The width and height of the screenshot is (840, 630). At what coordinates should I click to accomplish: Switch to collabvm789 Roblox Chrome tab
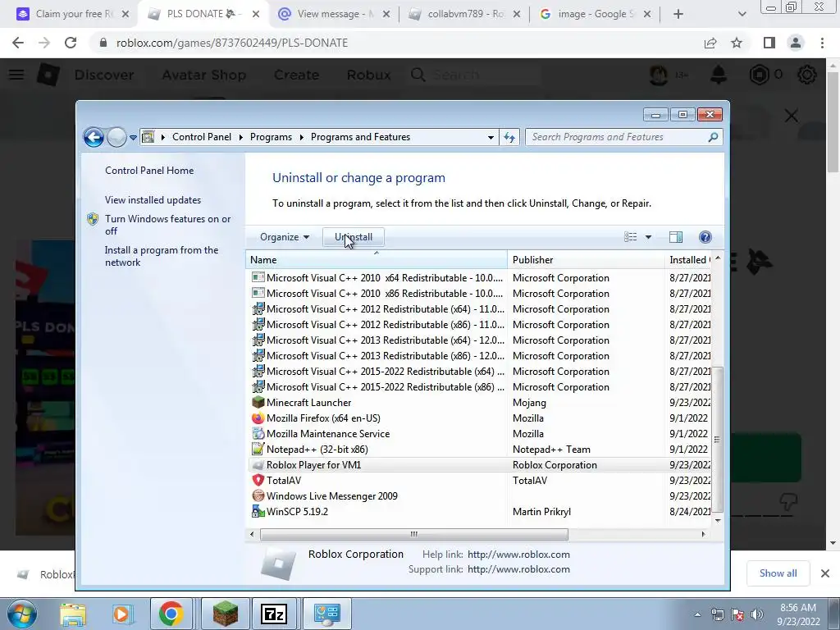coord(463,14)
